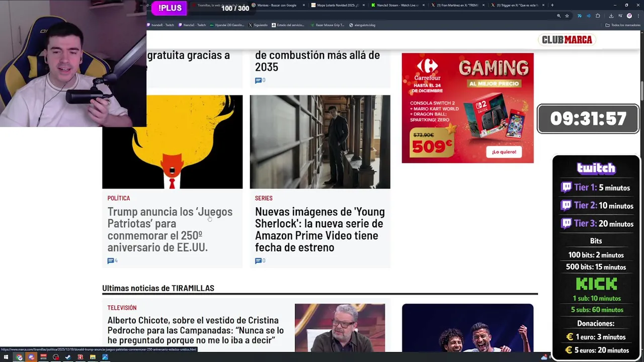This screenshot has width=644, height=362.
Task: Open Chrome from the taskbar
Action: click(x=19, y=357)
